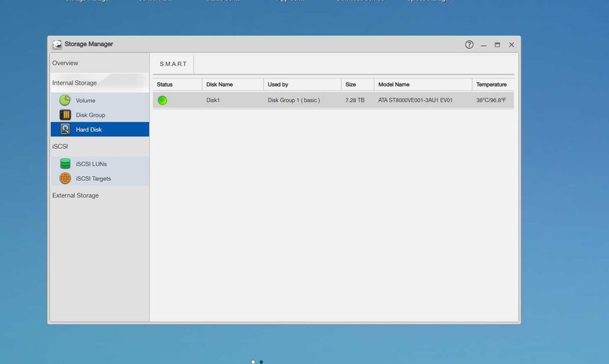Click the iSCSI LUNs green stack icon
The image size is (609, 364).
(x=65, y=164)
